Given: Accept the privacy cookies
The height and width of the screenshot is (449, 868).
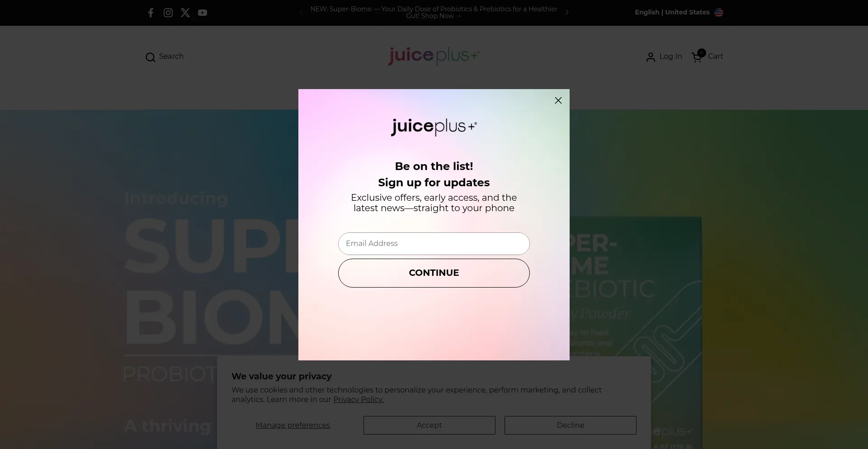Looking at the screenshot, I should [429, 425].
